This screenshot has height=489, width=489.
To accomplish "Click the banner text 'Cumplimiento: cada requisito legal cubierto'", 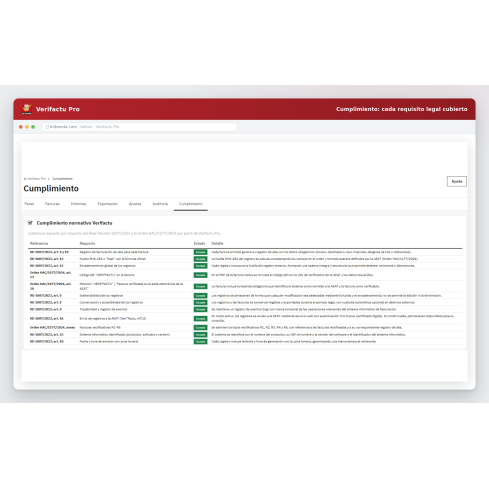I will (x=402, y=109).
